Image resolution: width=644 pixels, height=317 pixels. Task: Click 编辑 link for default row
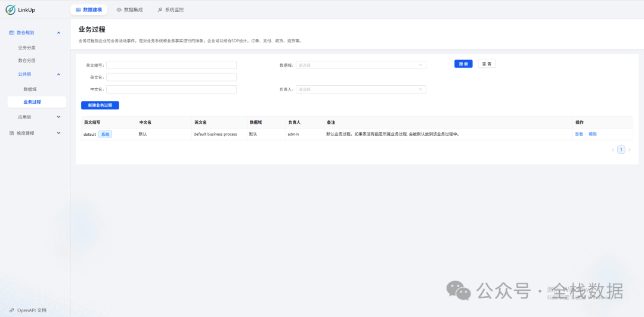593,135
